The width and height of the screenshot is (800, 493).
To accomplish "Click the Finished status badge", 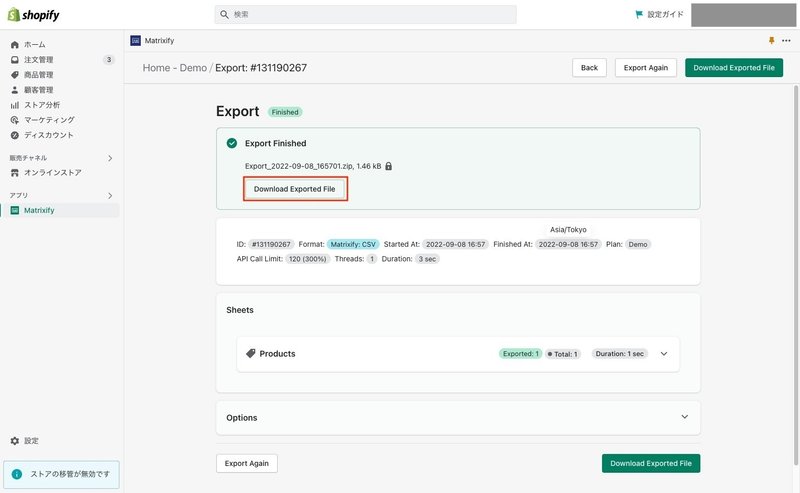I will point(285,112).
